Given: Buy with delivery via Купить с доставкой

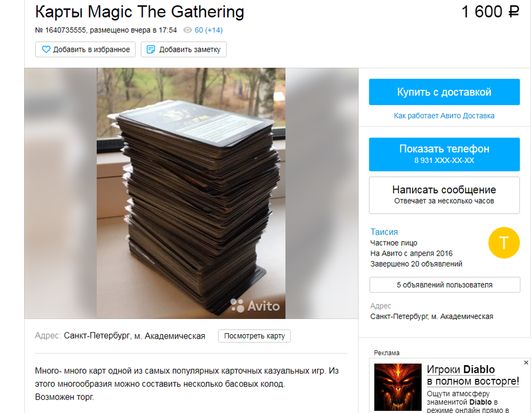Looking at the screenshot, I should pyautogui.click(x=444, y=92).
